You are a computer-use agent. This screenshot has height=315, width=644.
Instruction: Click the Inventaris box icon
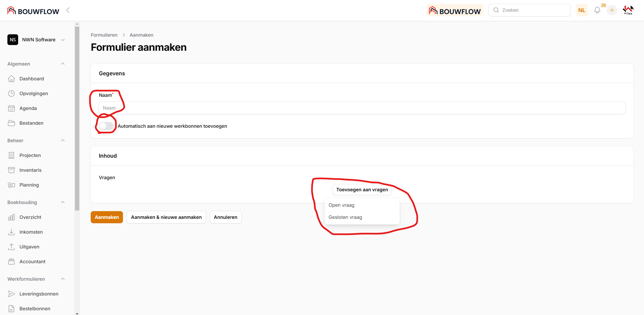point(11,170)
